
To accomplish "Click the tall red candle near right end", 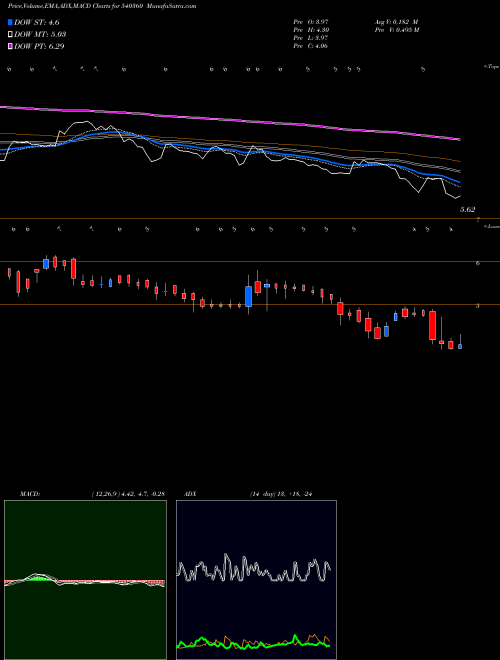I will point(432,325).
